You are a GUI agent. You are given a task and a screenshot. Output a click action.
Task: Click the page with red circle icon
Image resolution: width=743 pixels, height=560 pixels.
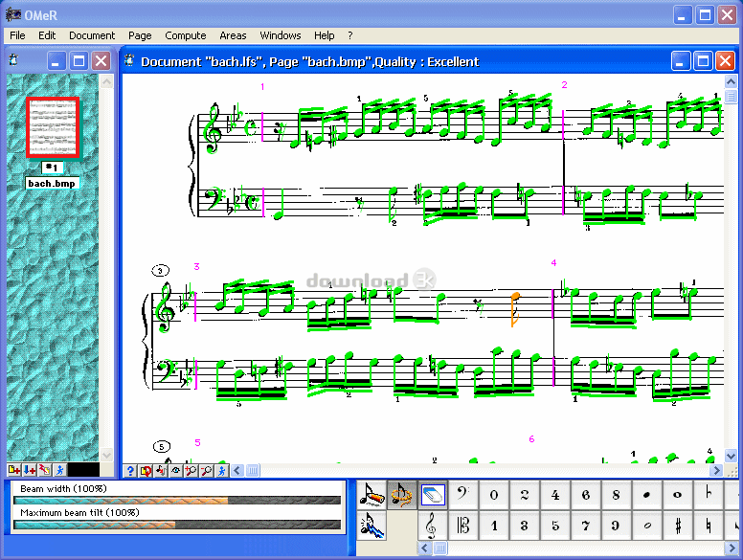pos(145,470)
